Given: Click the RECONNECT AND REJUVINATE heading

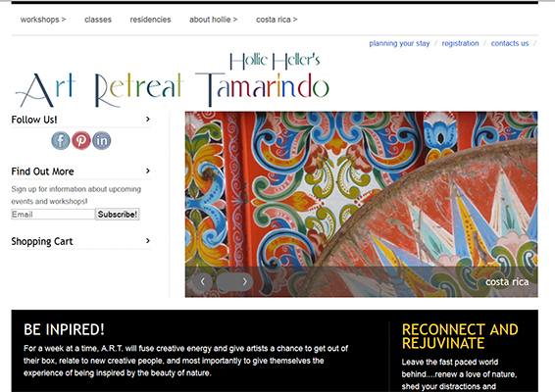Looking at the screenshot, I should click(460, 336).
